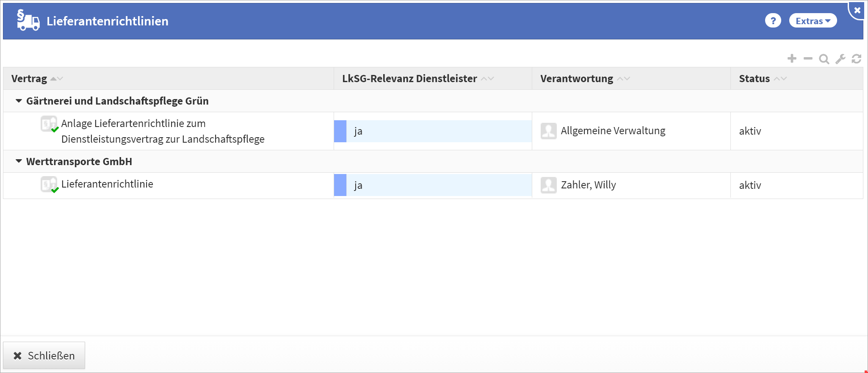This screenshot has height=373, width=868.
Task: Open the help question mark
Action: pyautogui.click(x=773, y=21)
